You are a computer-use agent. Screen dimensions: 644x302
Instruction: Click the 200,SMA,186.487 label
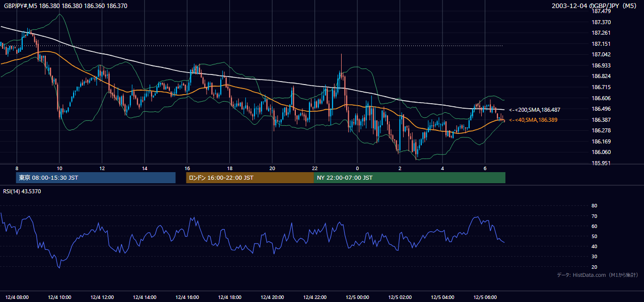[x=535, y=110]
